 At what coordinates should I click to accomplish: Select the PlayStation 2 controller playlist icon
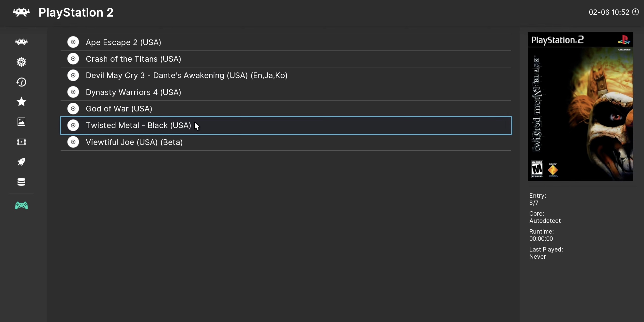coord(21,206)
